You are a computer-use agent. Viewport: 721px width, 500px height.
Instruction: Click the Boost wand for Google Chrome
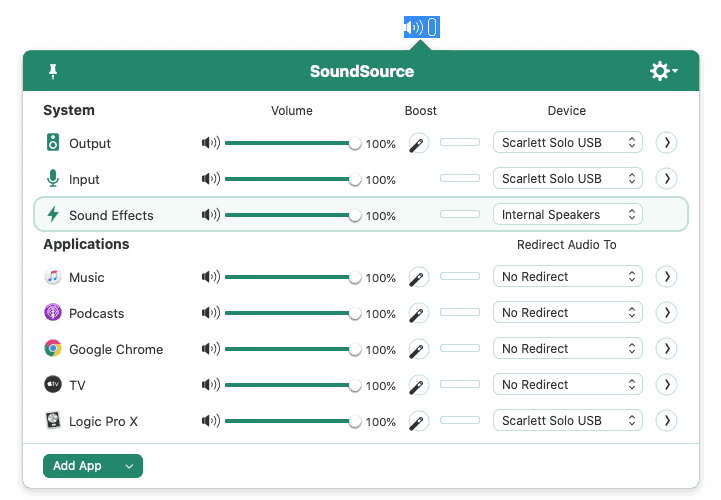pyautogui.click(x=419, y=349)
